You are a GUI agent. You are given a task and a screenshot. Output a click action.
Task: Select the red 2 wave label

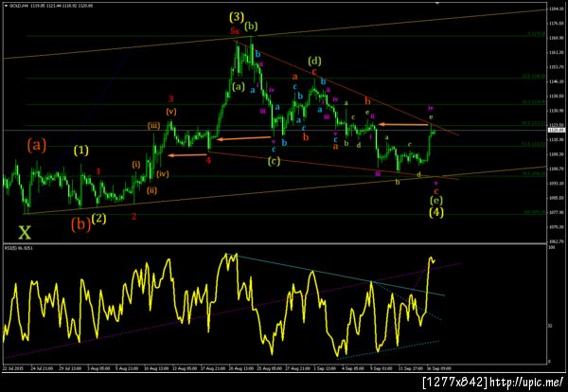point(134,217)
